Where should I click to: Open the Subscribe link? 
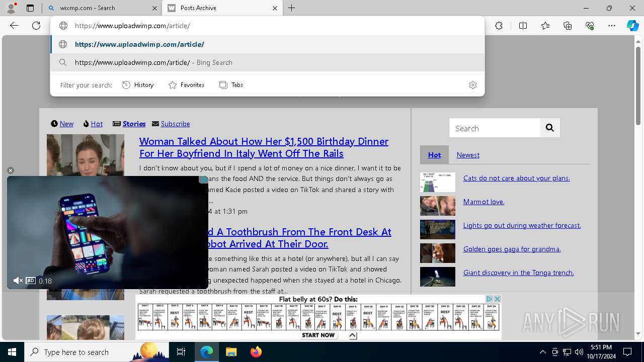(175, 124)
